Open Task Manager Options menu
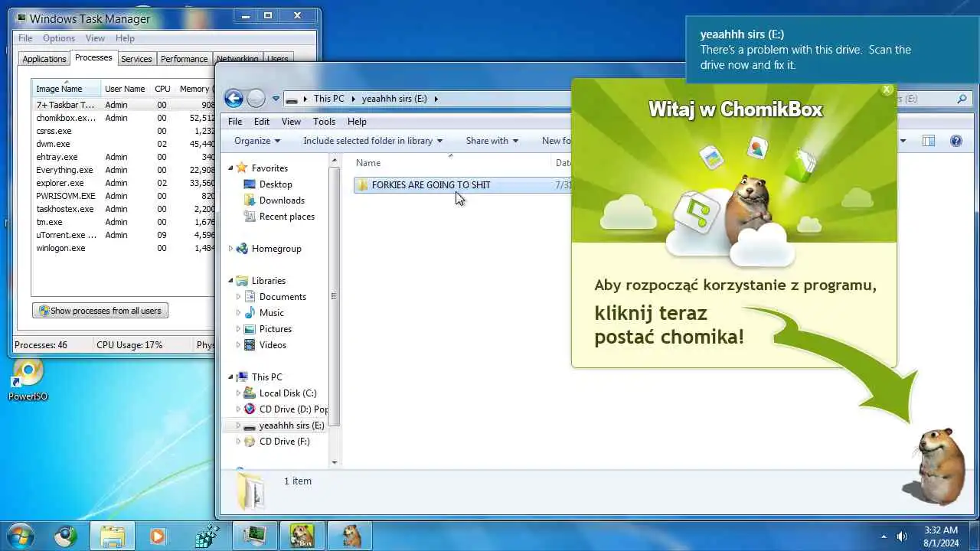 pyautogui.click(x=59, y=38)
